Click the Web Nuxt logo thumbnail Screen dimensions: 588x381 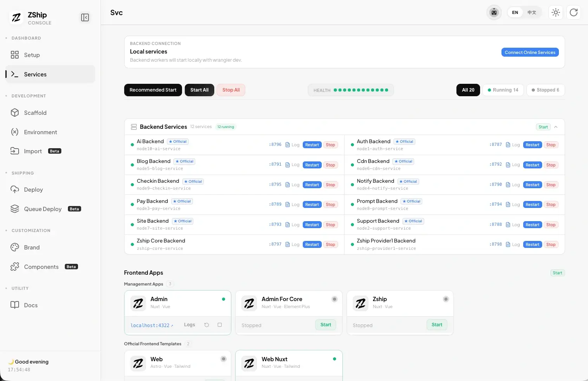tap(249, 363)
